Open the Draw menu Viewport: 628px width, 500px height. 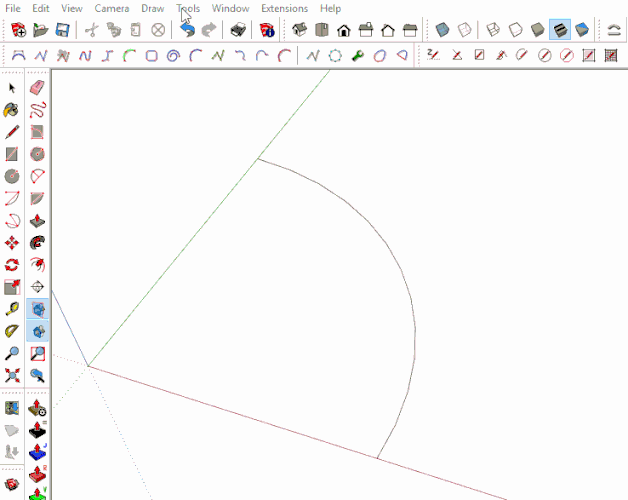click(153, 8)
